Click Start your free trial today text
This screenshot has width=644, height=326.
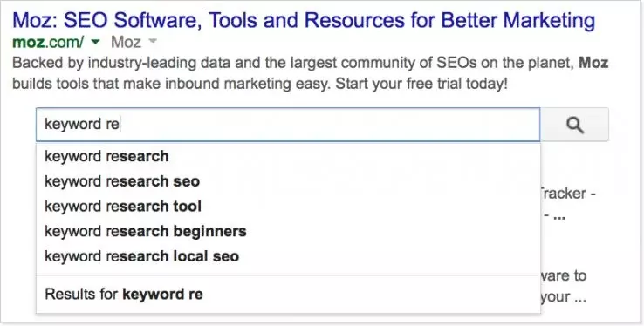click(421, 84)
